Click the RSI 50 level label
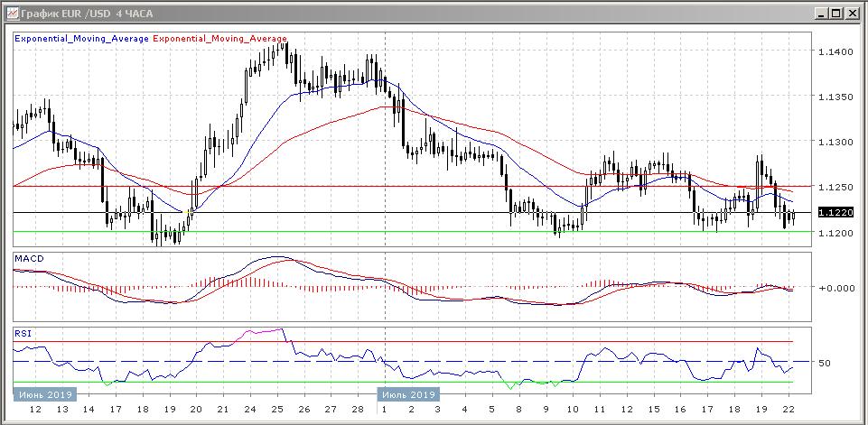The width and height of the screenshot is (868, 425). pyautogui.click(x=825, y=363)
